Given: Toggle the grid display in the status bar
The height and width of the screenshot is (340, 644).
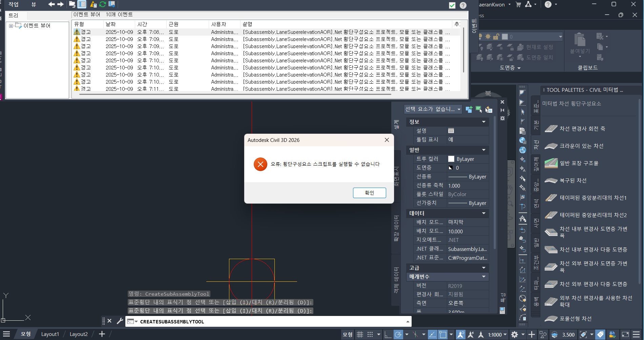Looking at the screenshot, I should (x=360, y=335).
